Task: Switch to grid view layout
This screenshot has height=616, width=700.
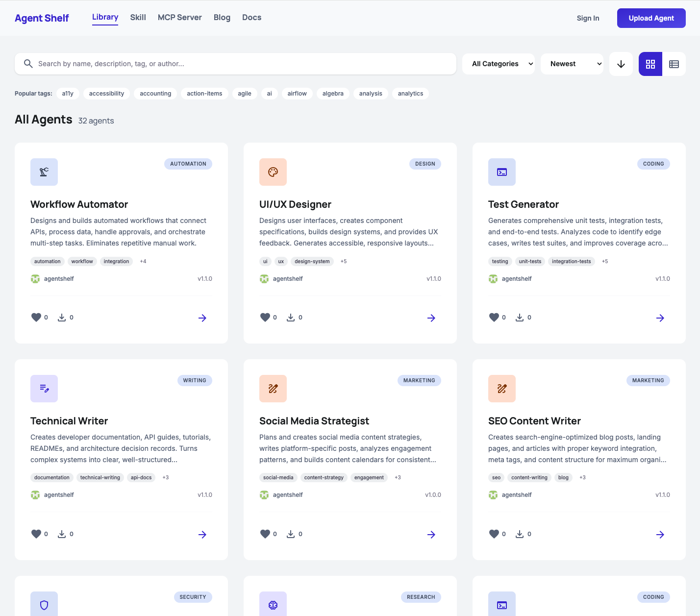Action: (x=650, y=64)
